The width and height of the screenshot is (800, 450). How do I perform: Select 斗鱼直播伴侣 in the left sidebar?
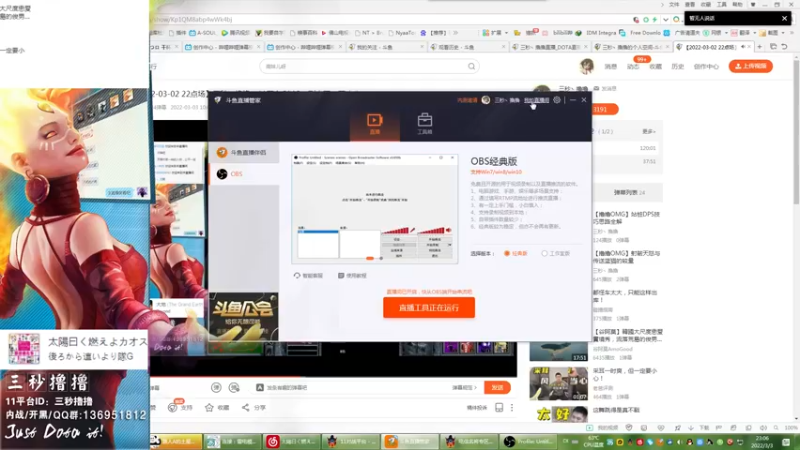(x=244, y=153)
